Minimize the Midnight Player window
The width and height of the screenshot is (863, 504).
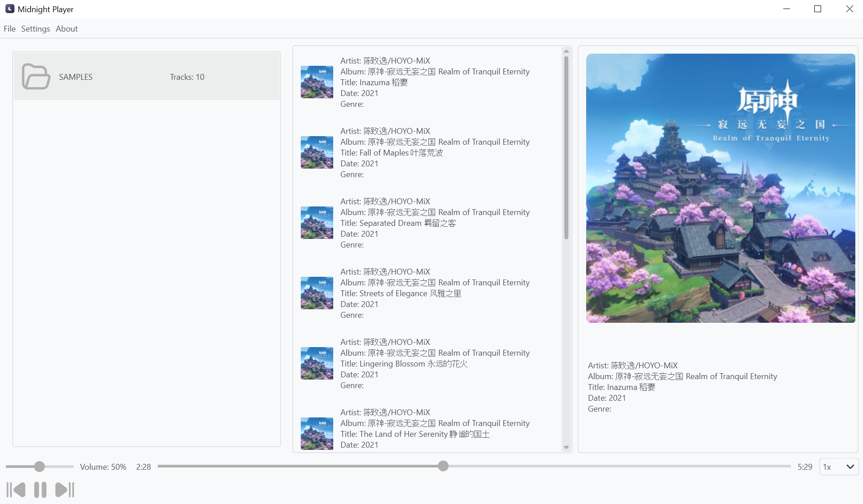coord(787,9)
